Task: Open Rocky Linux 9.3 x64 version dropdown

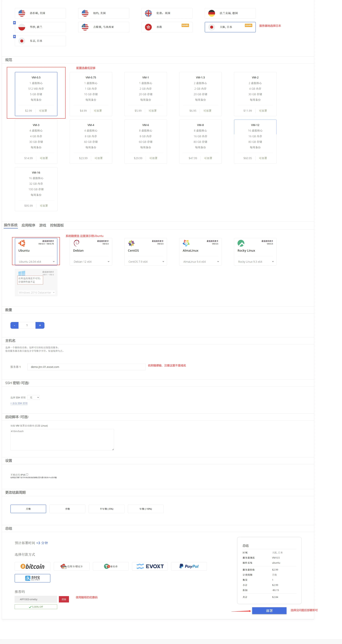Action: (255, 262)
